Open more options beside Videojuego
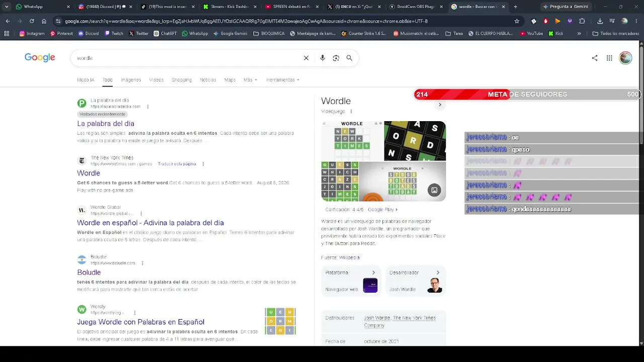Viewport: 644px width, 362px height. tap(351, 112)
